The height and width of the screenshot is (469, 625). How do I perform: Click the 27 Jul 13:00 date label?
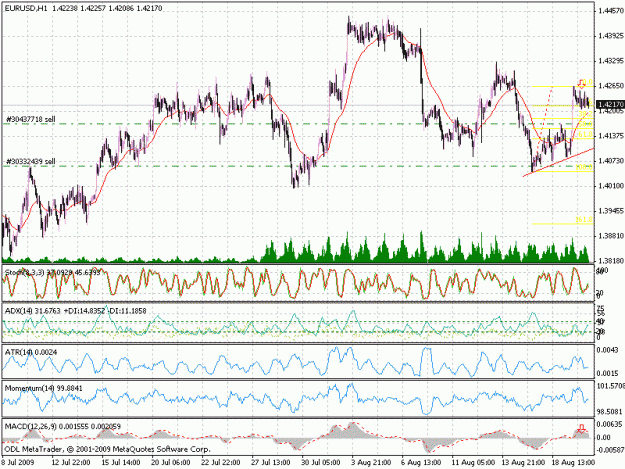click(x=271, y=463)
